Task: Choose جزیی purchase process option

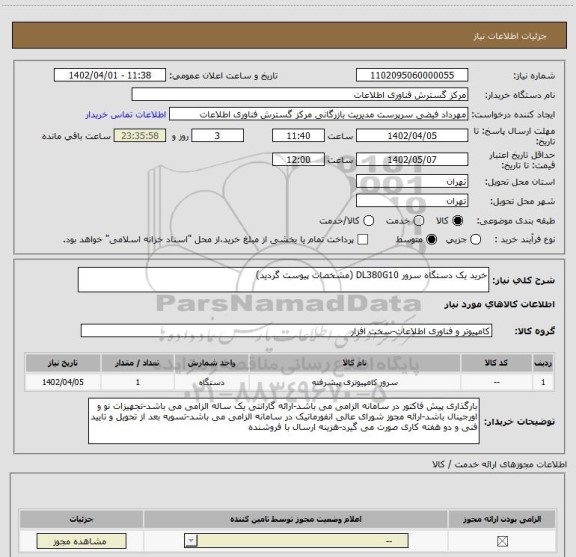Action: (475, 240)
